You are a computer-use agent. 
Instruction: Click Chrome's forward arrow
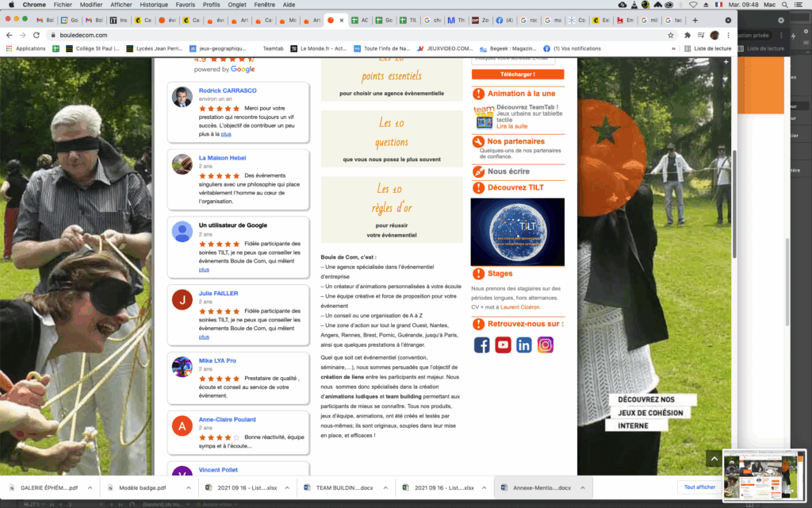point(22,35)
